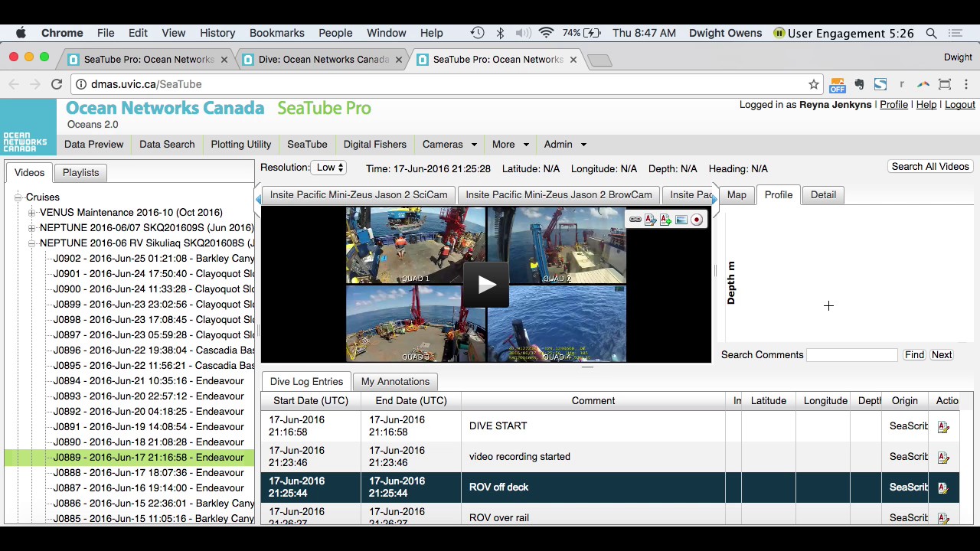Click the Next button for comments
This screenshot has height=551, width=980.
pyautogui.click(x=942, y=355)
